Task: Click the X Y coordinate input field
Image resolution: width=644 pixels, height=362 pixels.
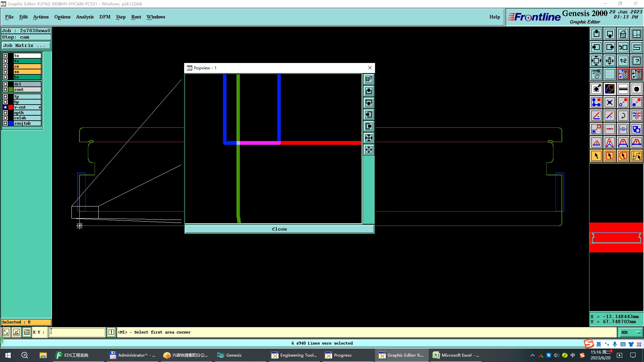Action: pyautogui.click(x=77, y=332)
